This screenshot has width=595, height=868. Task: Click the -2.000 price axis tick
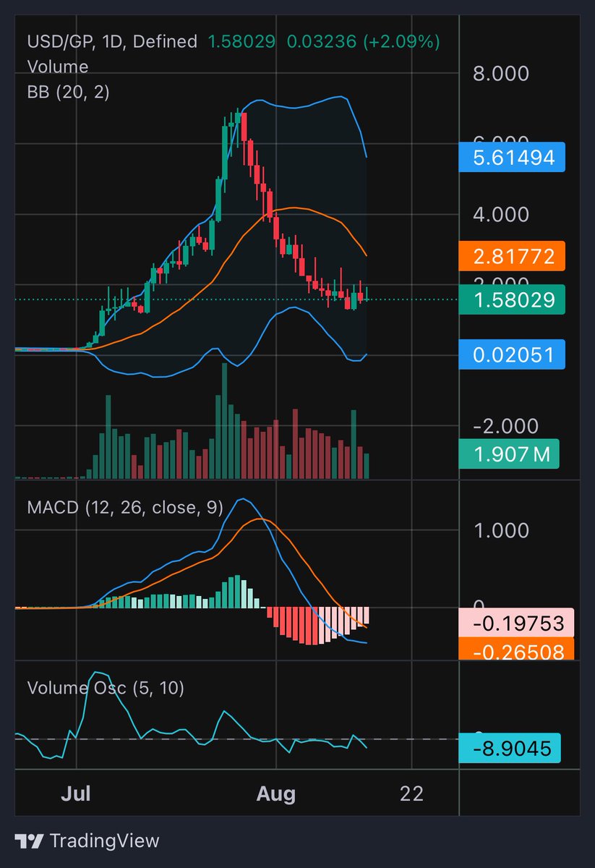[x=505, y=425]
